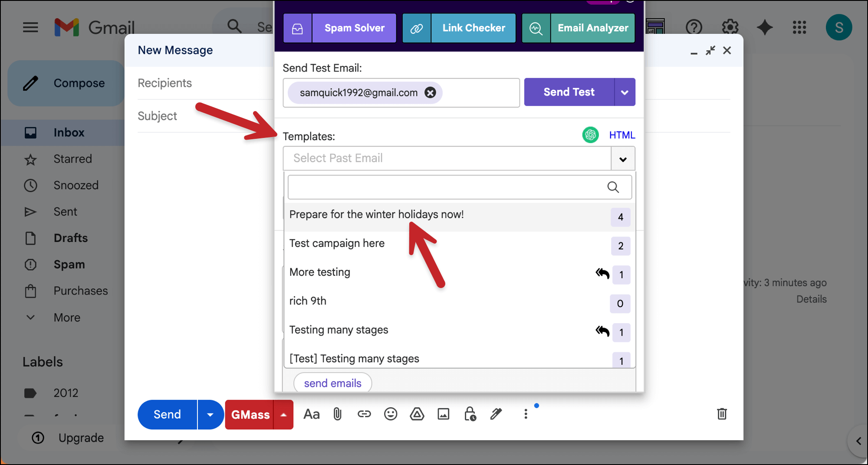Open the attach files paperclip icon
Image resolution: width=868 pixels, height=465 pixels.
(x=337, y=414)
